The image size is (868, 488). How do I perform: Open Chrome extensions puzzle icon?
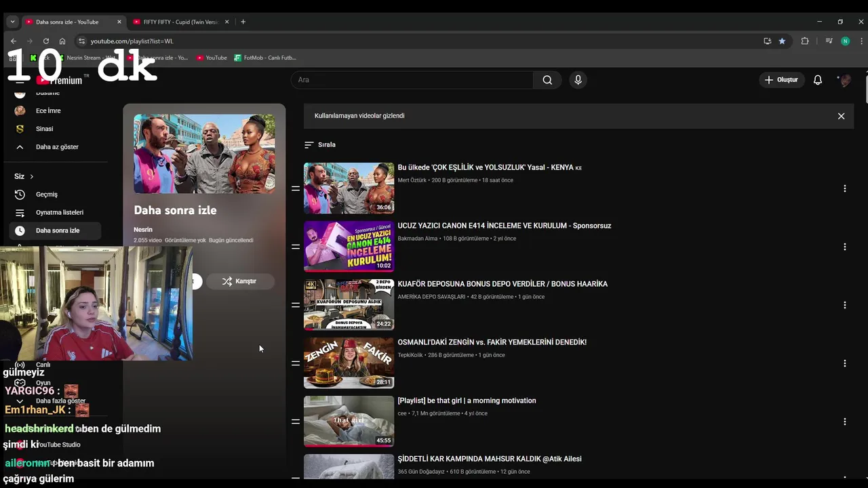coord(805,41)
